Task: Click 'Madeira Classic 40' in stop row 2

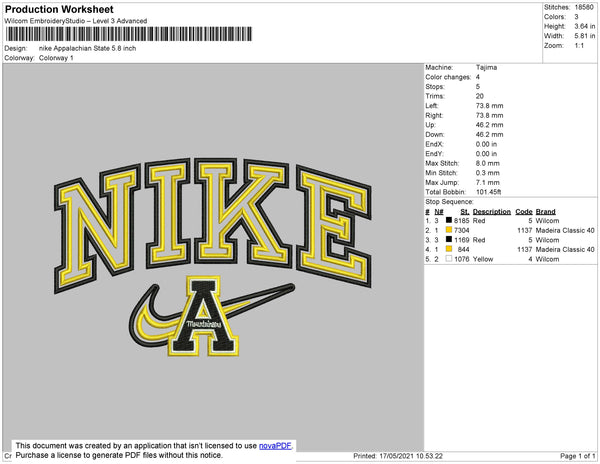Action: [x=565, y=230]
